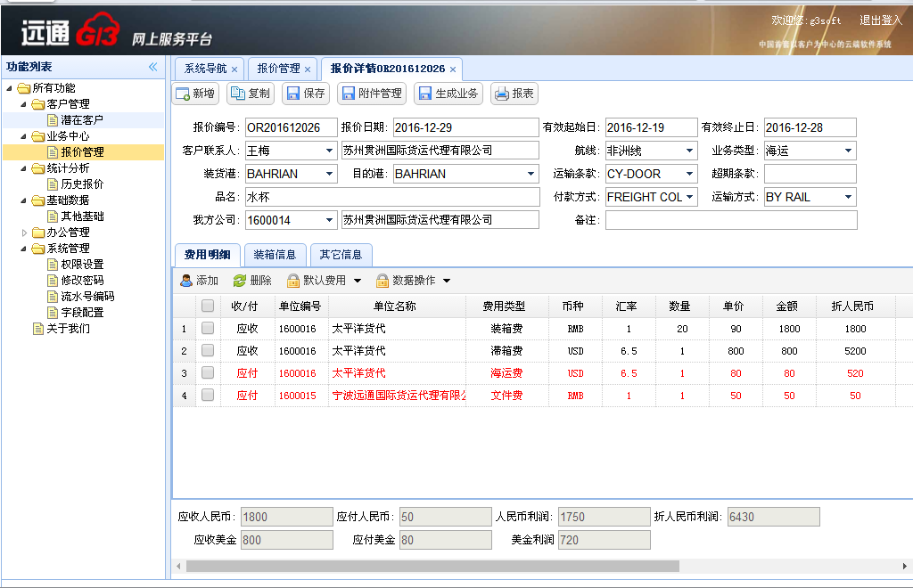This screenshot has height=588, width=913.
Task: Open 潜在客户 in the function tree
Action: [82, 119]
